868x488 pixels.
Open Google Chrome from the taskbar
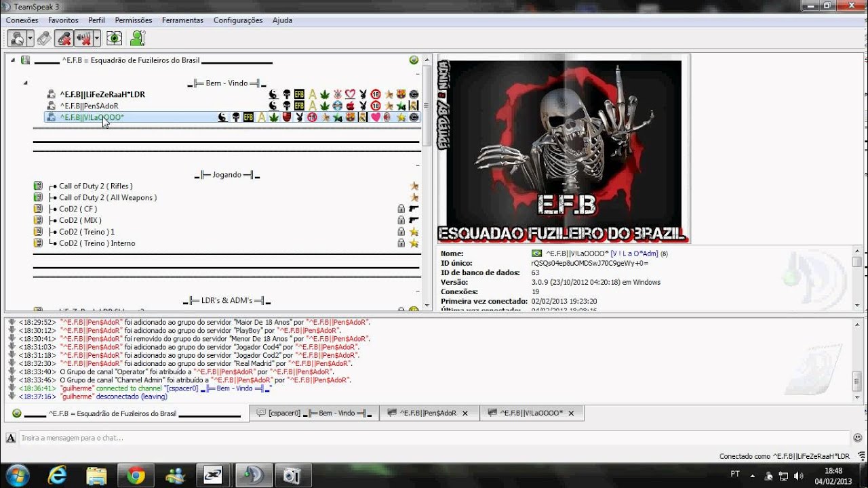136,476
